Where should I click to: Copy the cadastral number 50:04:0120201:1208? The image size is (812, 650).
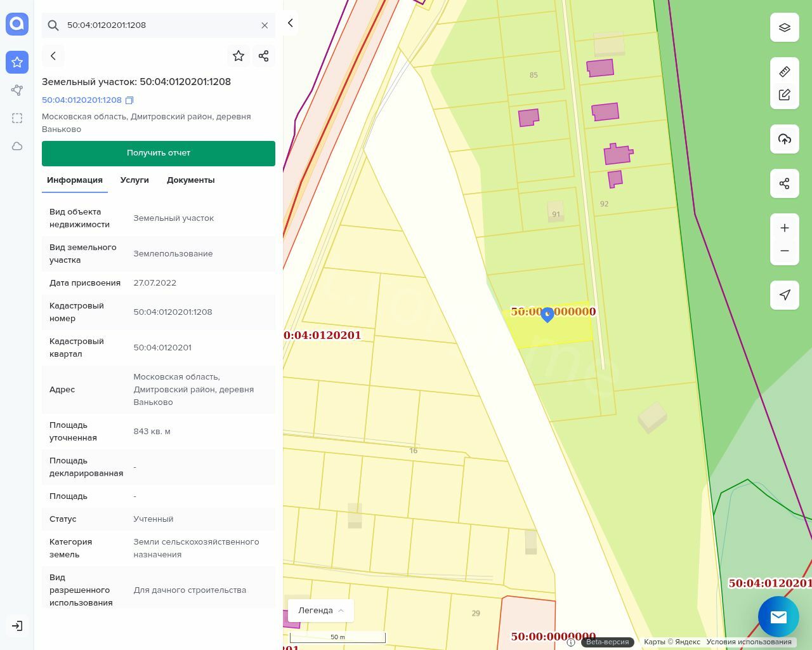click(129, 100)
